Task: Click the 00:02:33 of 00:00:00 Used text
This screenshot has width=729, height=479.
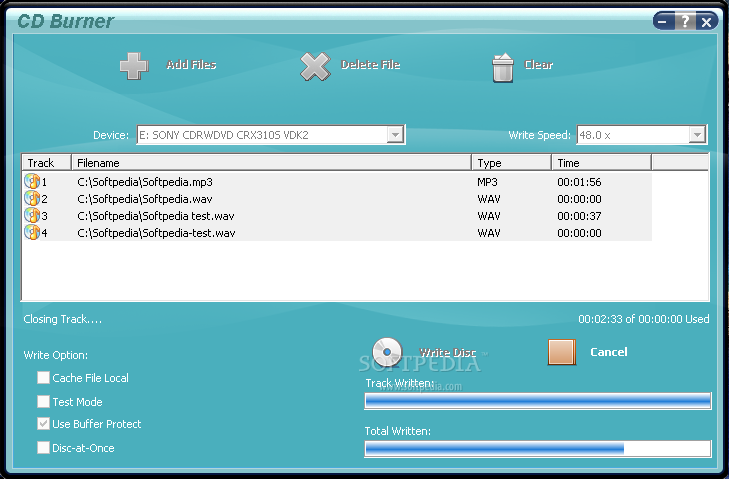Action: (644, 319)
